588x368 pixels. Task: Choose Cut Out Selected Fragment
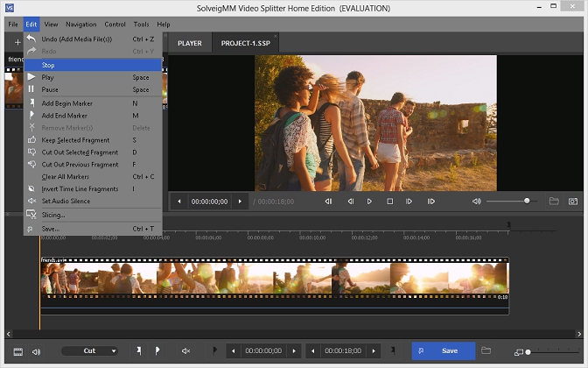coord(93,152)
